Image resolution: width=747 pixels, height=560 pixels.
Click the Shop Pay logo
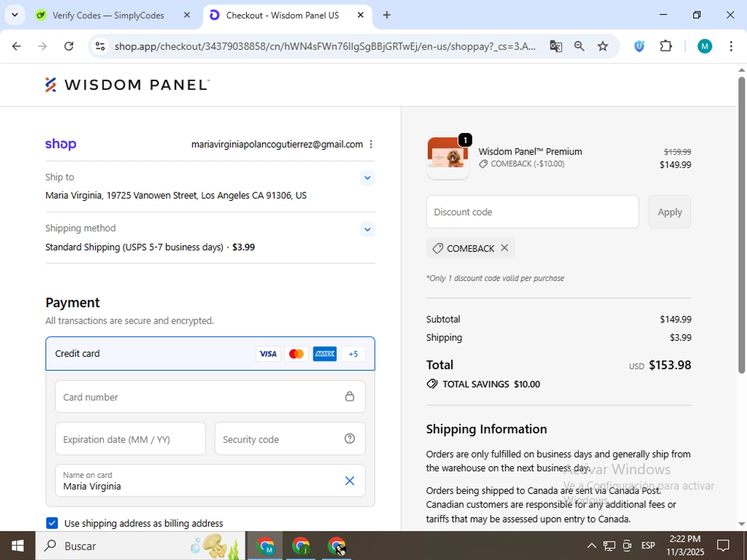click(x=61, y=144)
